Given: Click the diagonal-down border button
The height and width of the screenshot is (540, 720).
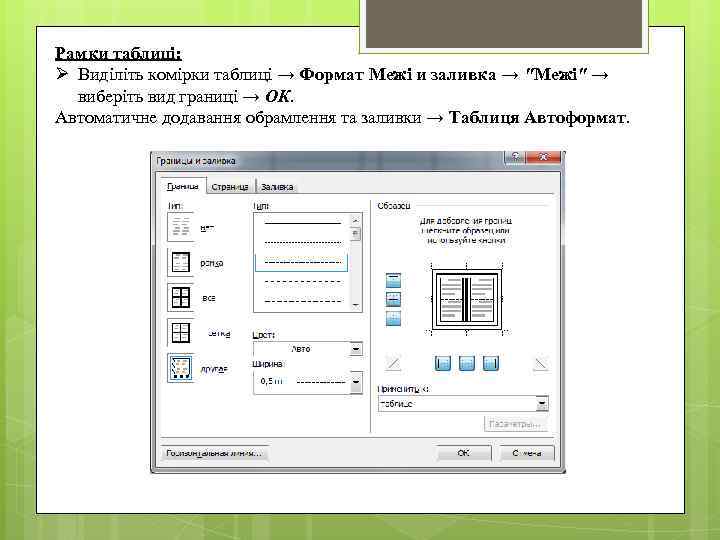Looking at the screenshot, I should [540, 363].
